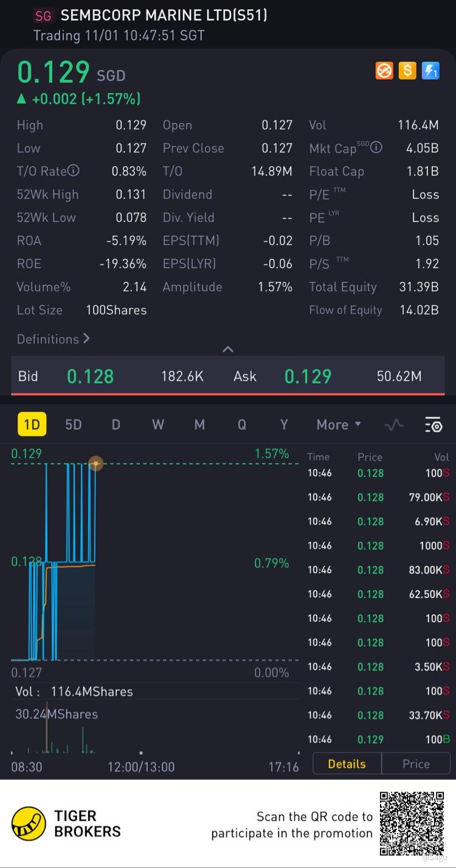Tap the Flow of Equity value 14.02B
This screenshot has height=868, width=456.
[419, 310]
